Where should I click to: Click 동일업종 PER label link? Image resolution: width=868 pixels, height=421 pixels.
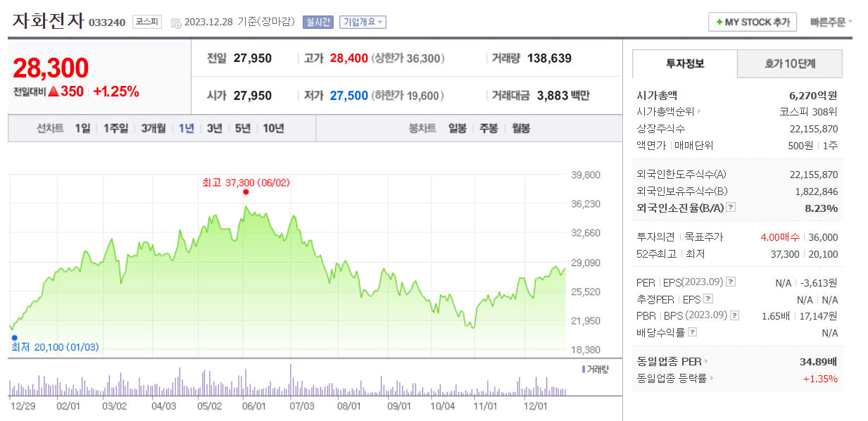[x=669, y=362]
